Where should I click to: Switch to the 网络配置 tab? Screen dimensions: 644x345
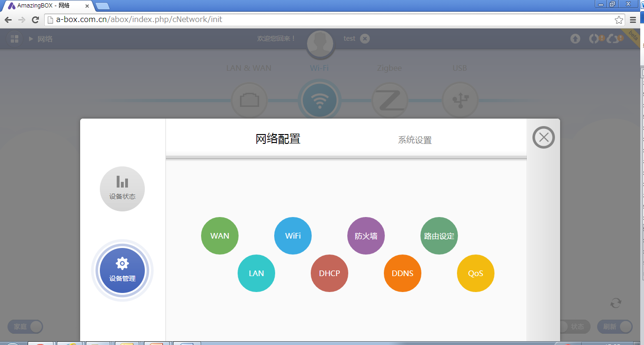point(278,139)
